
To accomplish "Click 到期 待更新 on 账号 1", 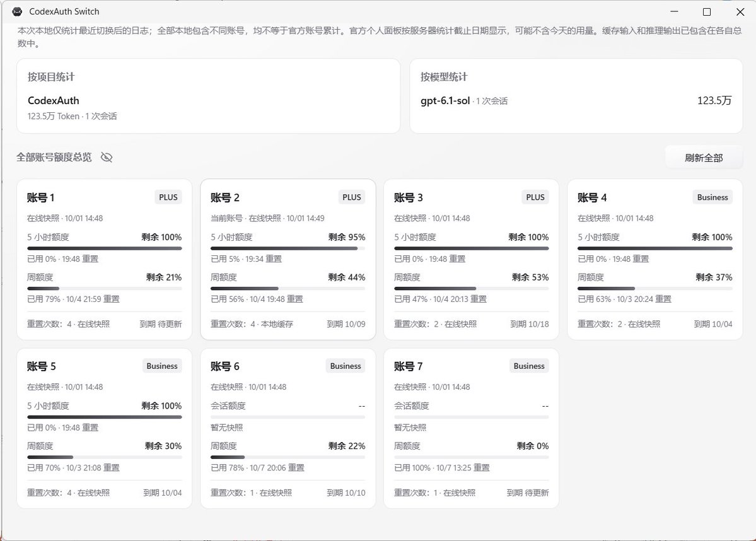I will pos(161,324).
